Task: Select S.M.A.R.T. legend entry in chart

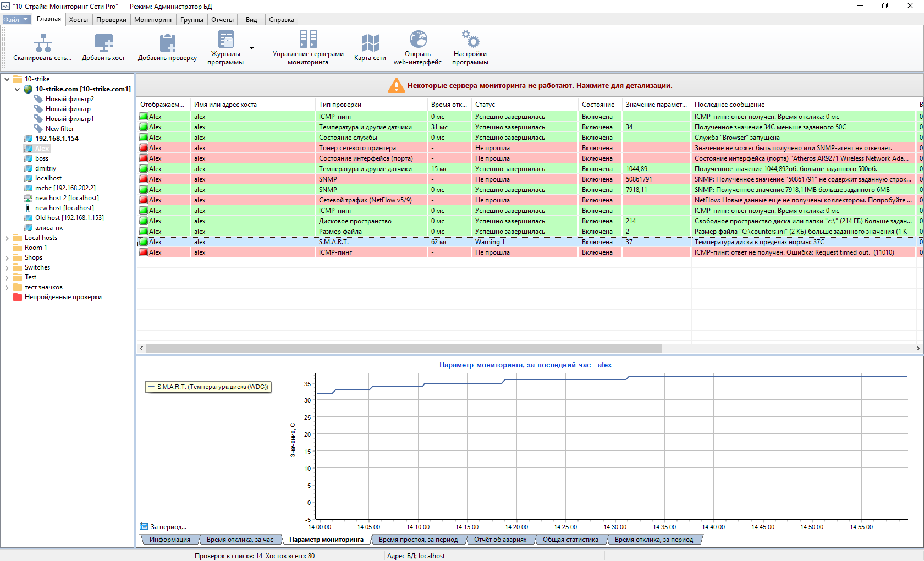Action: coord(208,387)
